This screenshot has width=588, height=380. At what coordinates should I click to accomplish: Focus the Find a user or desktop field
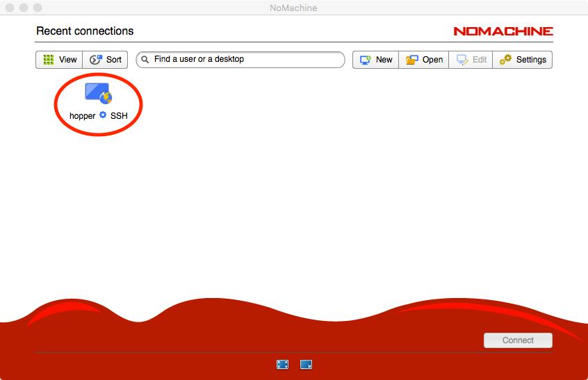click(x=240, y=60)
